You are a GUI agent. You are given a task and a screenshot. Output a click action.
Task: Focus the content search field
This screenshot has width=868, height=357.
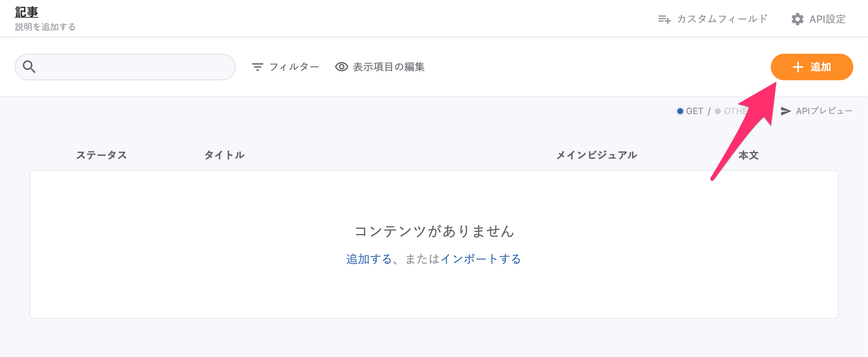pos(133,67)
